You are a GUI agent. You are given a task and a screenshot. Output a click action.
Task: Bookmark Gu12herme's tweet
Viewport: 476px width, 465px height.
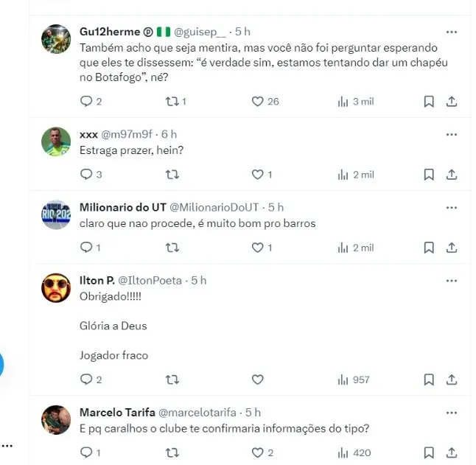tap(429, 102)
